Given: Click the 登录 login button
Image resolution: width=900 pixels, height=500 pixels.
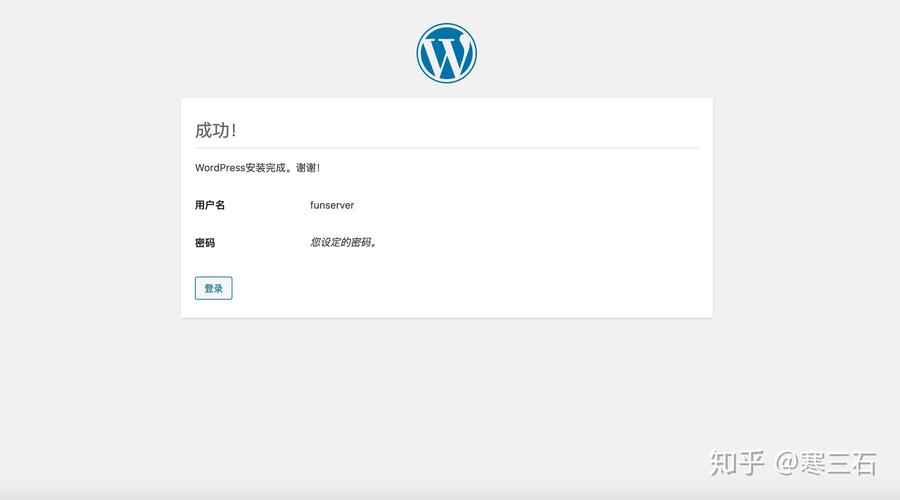Looking at the screenshot, I should 214,288.
